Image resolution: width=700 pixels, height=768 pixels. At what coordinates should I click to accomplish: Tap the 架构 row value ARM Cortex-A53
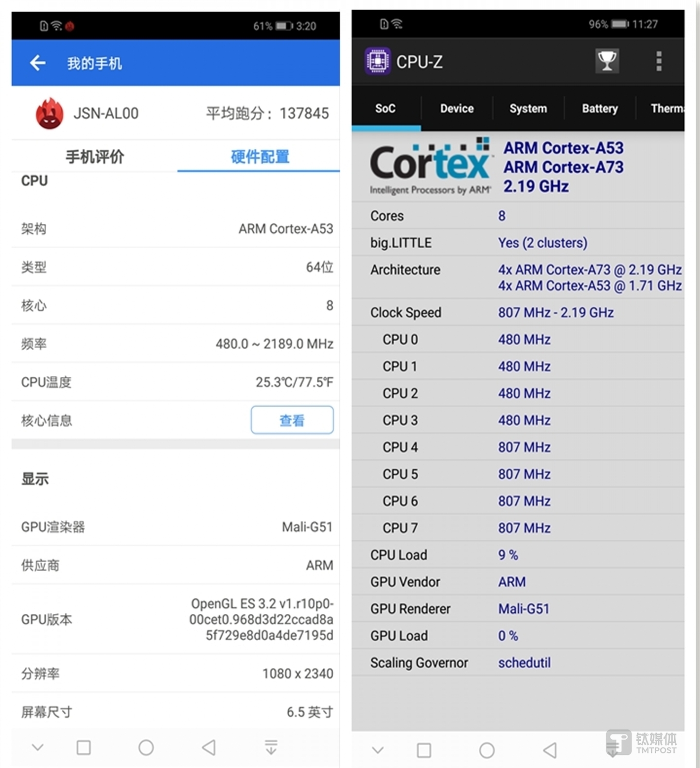pyautogui.click(x=286, y=229)
